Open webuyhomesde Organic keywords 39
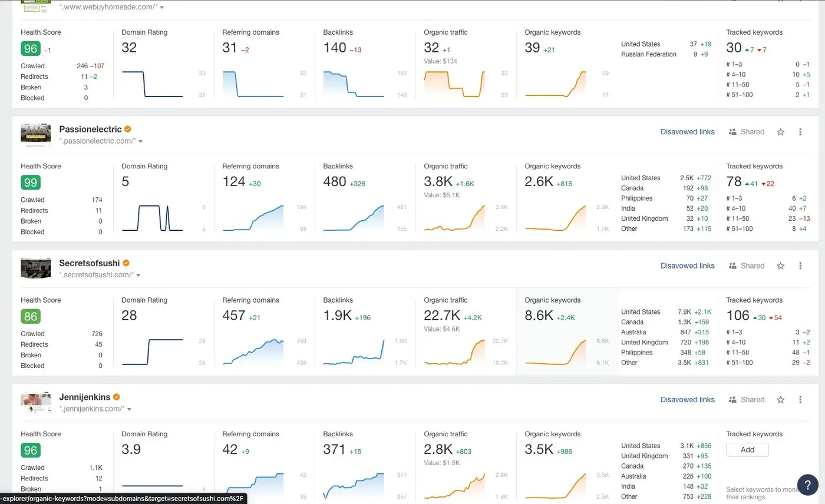The image size is (825, 504). (533, 48)
